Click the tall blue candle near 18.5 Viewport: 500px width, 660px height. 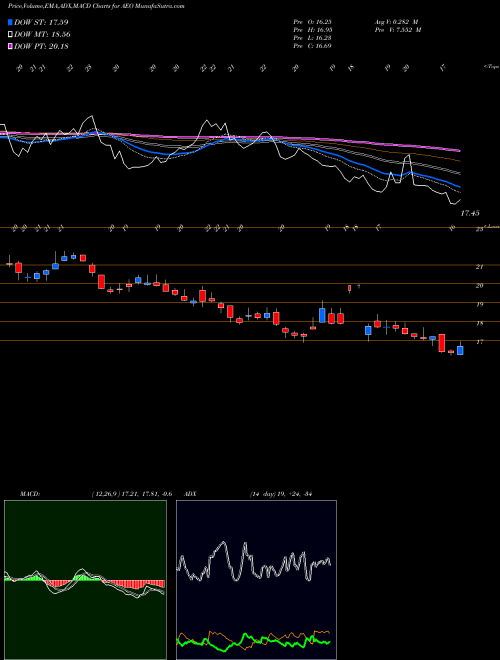coord(322,314)
